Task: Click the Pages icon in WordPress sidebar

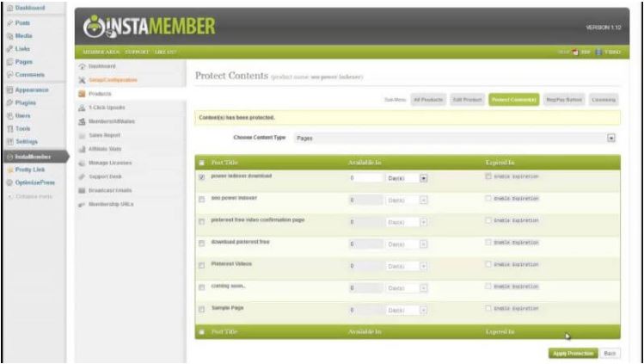Action: pyautogui.click(x=9, y=62)
